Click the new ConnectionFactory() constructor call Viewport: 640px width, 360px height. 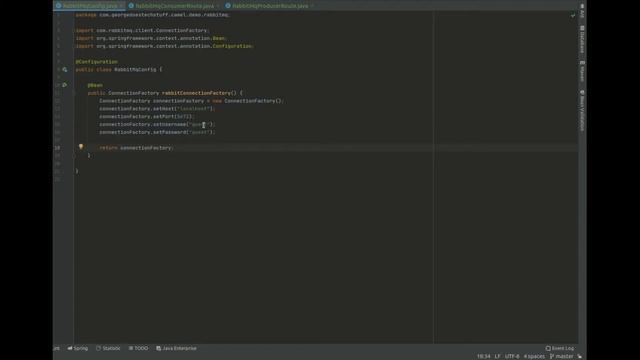(x=247, y=101)
